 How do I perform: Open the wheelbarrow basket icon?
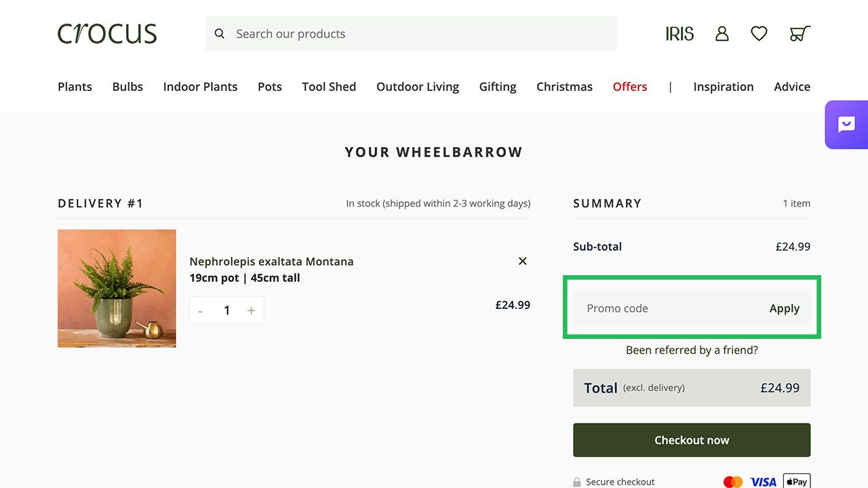click(800, 34)
